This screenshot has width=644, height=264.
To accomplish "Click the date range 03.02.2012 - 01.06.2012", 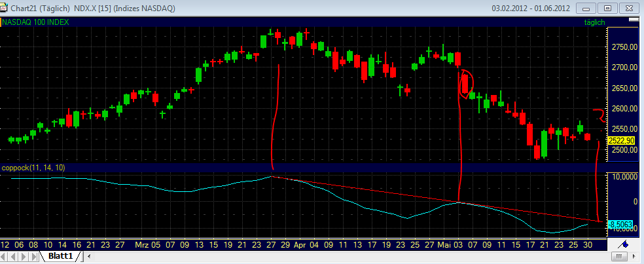I will click(530, 8).
